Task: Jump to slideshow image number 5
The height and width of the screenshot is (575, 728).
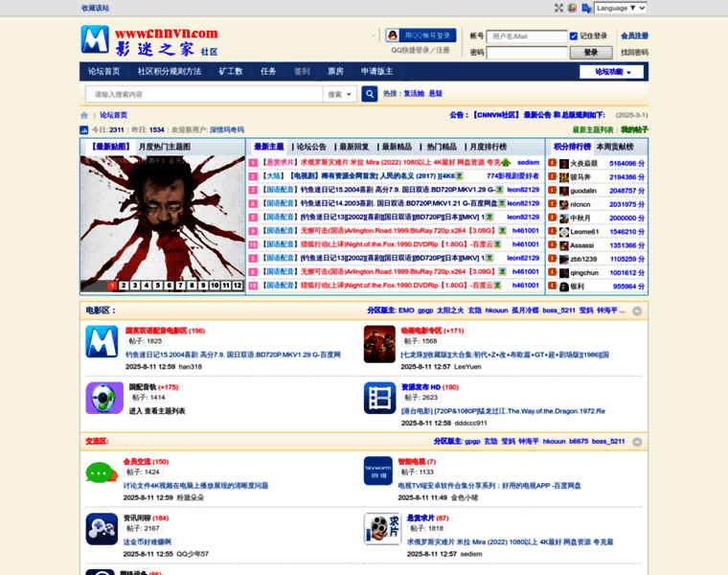Action: click(158, 286)
